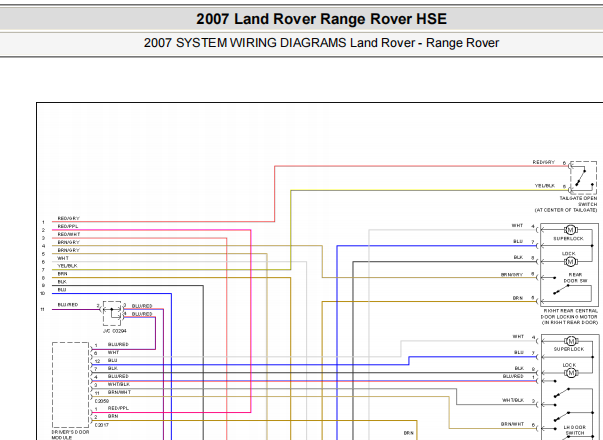Screen dimensions: 603x440
Task: Click the "J/C C0294" junction label
Action: click(115, 331)
